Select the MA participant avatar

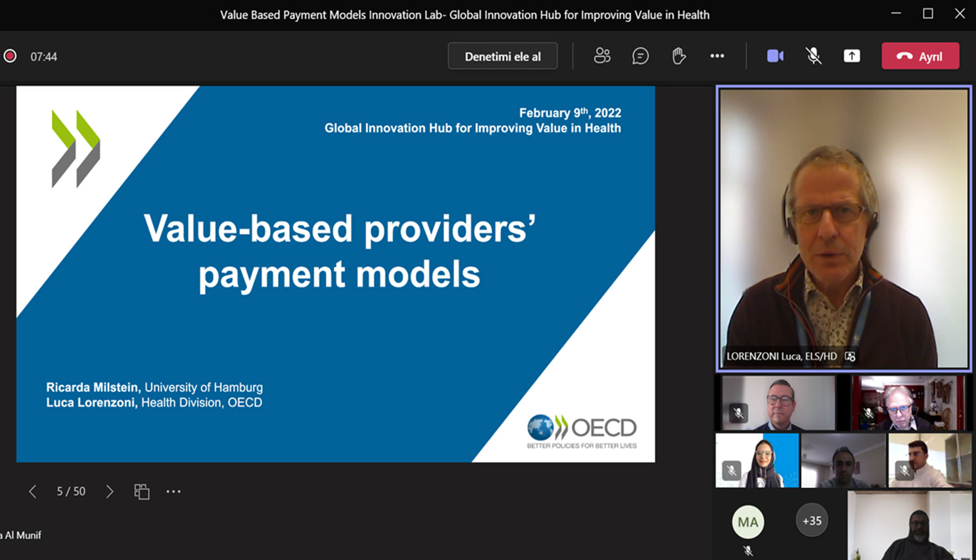coord(748,522)
